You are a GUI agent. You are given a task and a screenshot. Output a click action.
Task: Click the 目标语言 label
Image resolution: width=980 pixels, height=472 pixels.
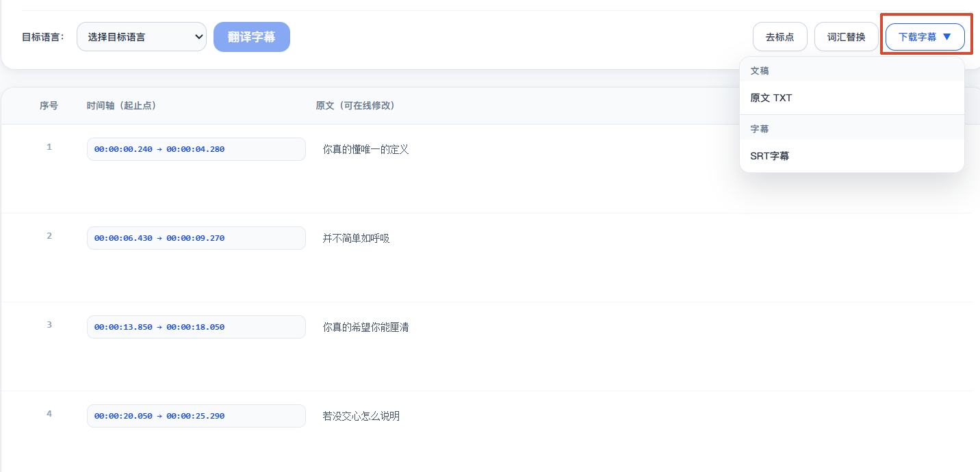(x=43, y=37)
